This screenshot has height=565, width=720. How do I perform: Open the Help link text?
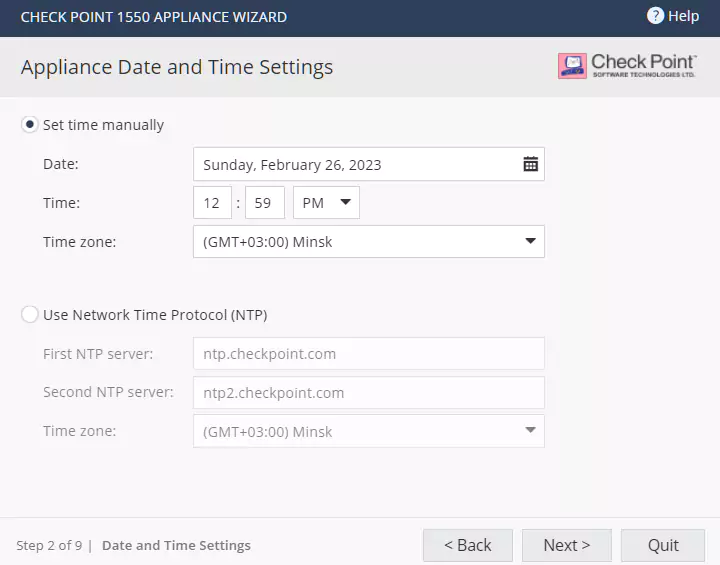[x=684, y=16]
